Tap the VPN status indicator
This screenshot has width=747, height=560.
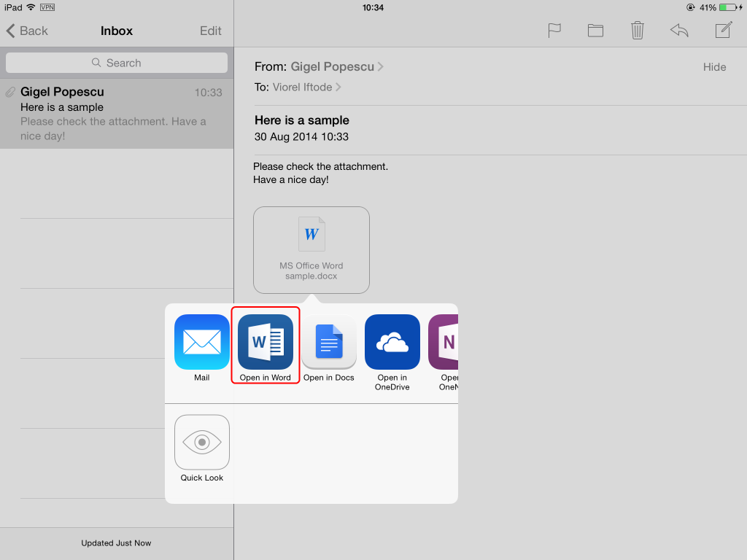[x=47, y=7]
